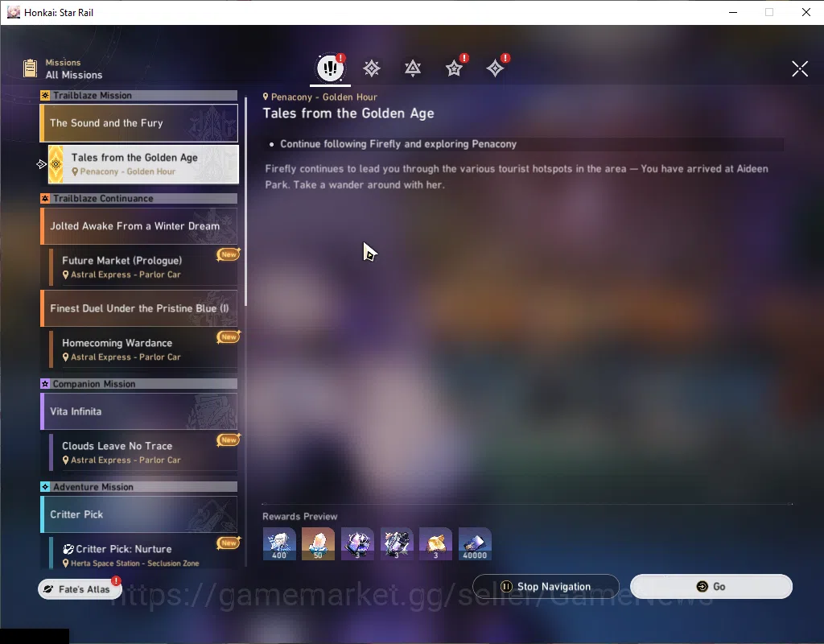Click the Trailblaze Mission section header
824x644 pixels.
click(x=138, y=95)
